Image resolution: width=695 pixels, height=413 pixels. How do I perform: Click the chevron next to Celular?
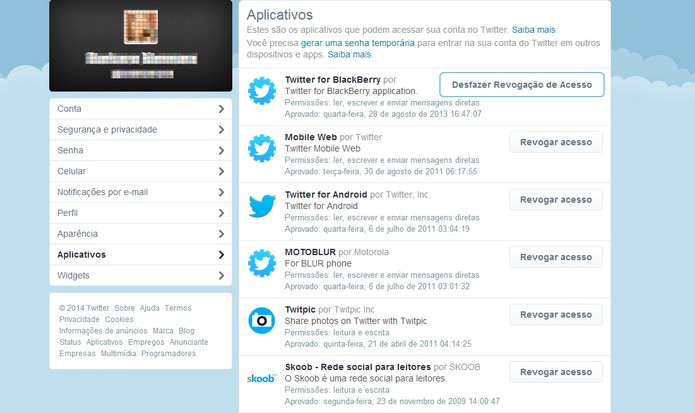(221, 171)
